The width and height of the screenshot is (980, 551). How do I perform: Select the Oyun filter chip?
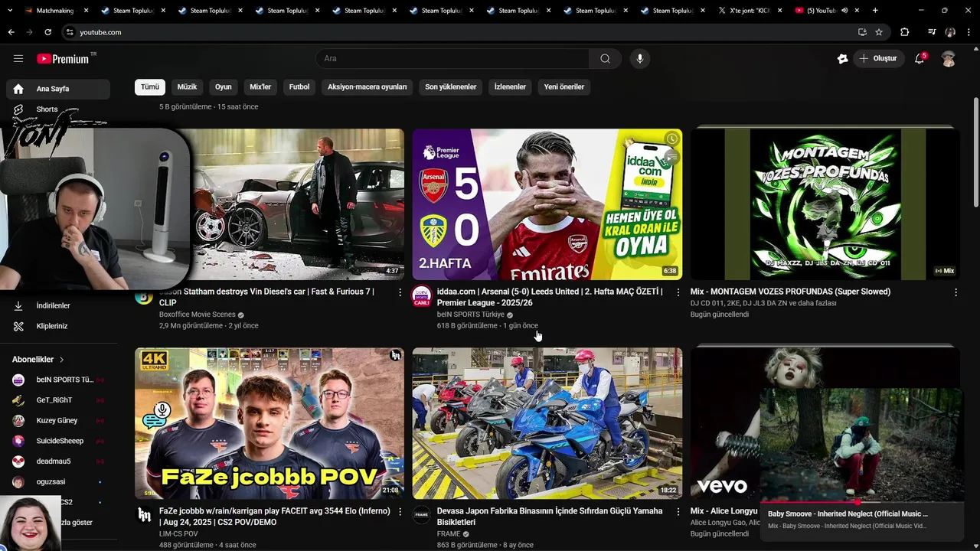coord(224,86)
